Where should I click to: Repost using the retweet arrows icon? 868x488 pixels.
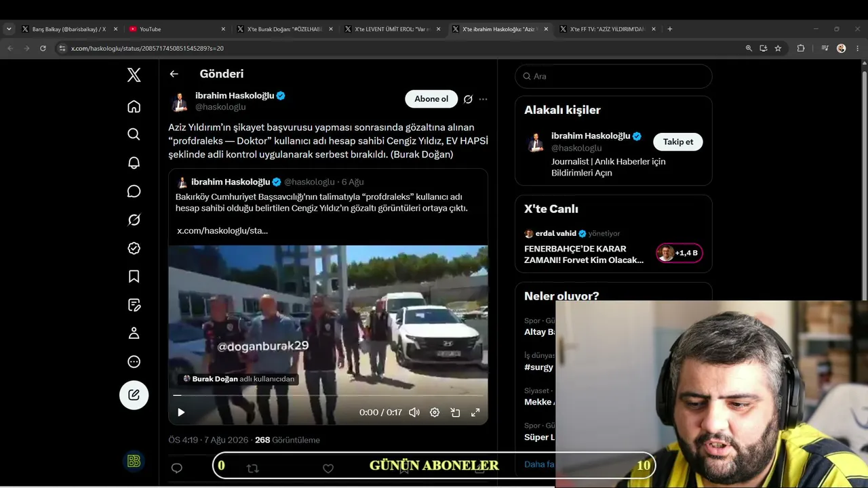[252, 468]
